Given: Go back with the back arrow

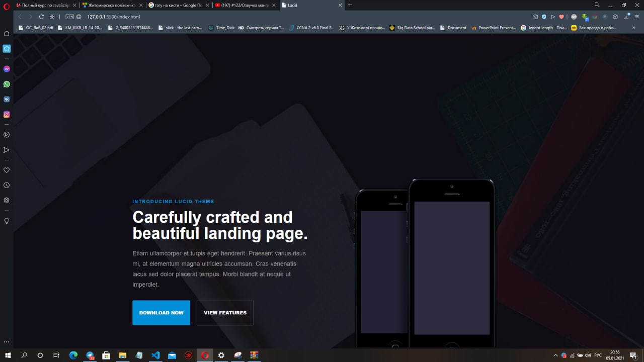Looking at the screenshot, I should pos(20,17).
